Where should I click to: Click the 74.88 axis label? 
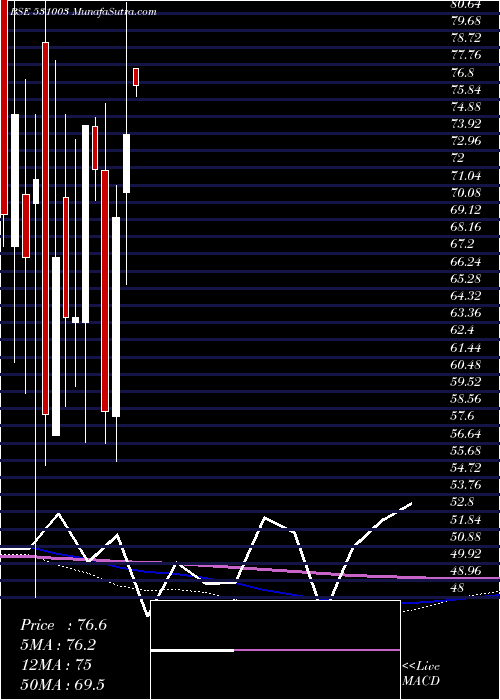tap(467, 107)
